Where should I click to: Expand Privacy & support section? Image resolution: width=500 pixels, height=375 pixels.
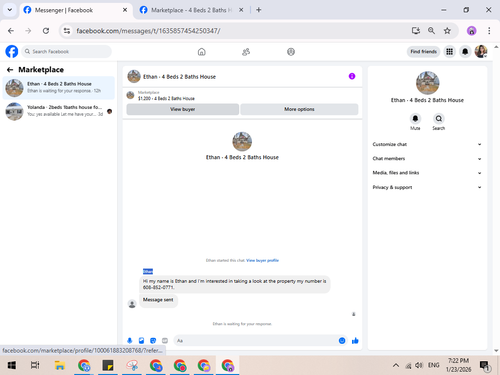click(x=427, y=187)
